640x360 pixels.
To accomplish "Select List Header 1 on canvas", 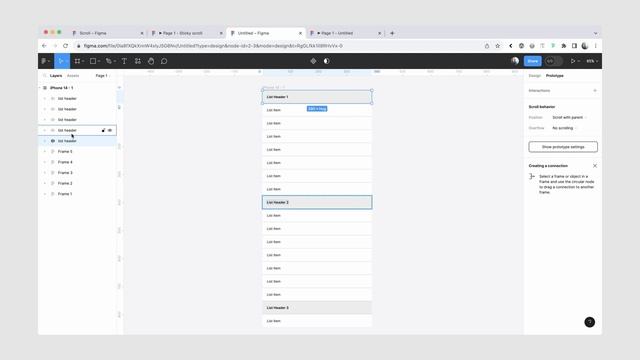I will pos(317,97).
